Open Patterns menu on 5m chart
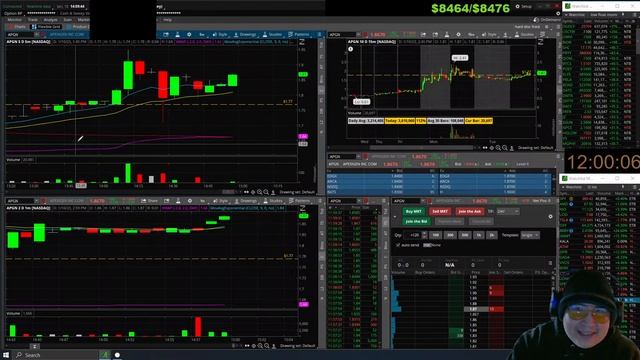The image size is (640, 360). (x=299, y=35)
